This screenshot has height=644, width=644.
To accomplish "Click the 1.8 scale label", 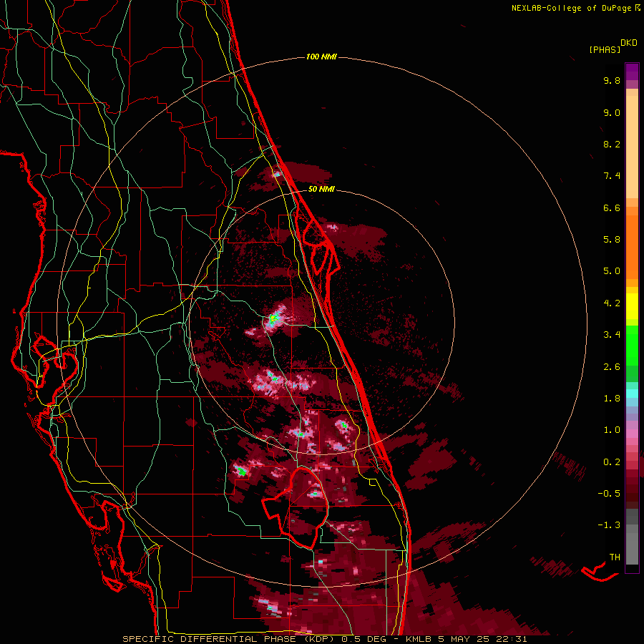I will pyautogui.click(x=612, y=399).
